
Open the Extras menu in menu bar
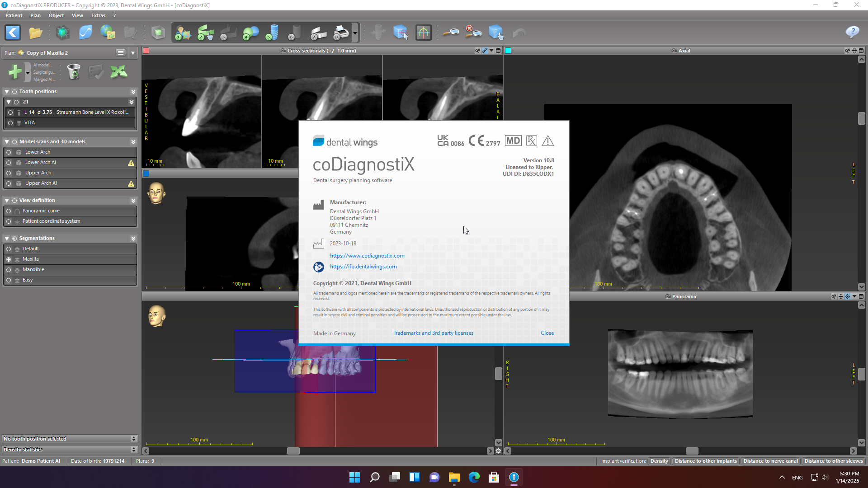[x=98, y=15]
